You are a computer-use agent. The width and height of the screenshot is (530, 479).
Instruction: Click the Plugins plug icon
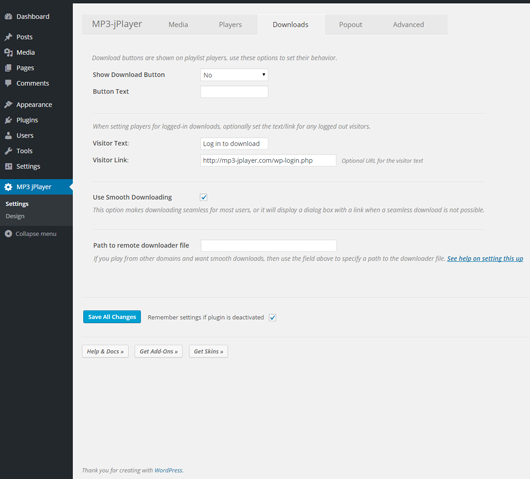click(8, 120)
